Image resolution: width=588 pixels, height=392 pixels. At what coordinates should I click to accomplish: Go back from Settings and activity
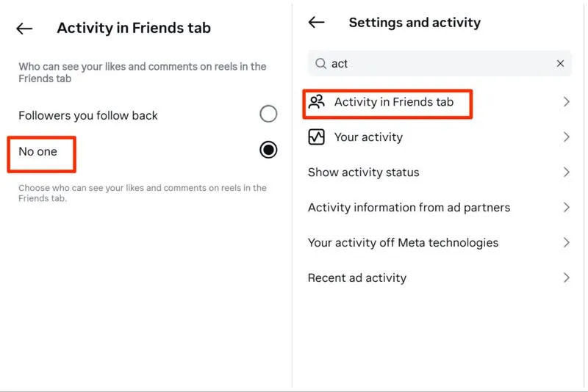pos(316,23)
